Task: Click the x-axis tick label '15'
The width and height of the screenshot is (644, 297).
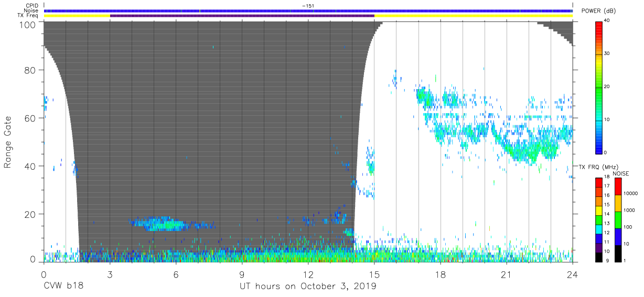Action: 374,274
